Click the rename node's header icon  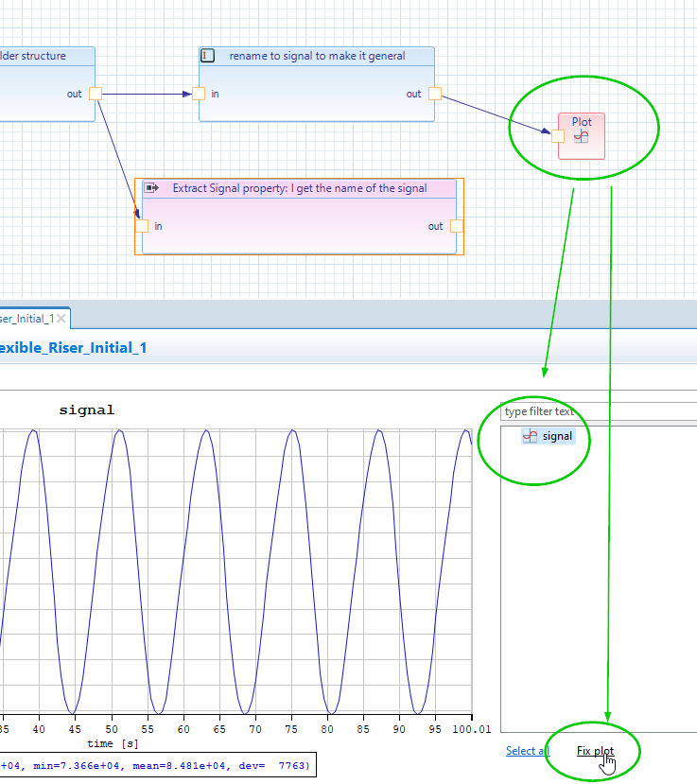[x=208, y=56]
